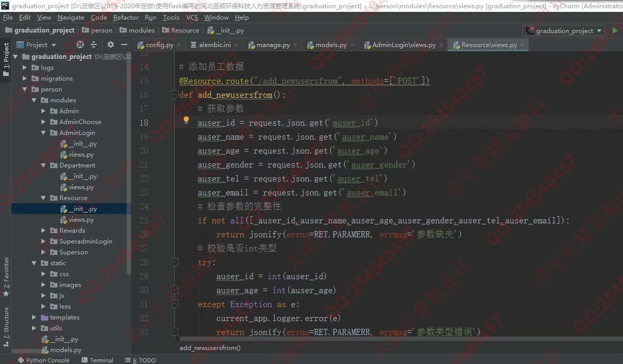
Task: Fold the try block at line 28
Action: pyautogui.click(x=174, y=262)
